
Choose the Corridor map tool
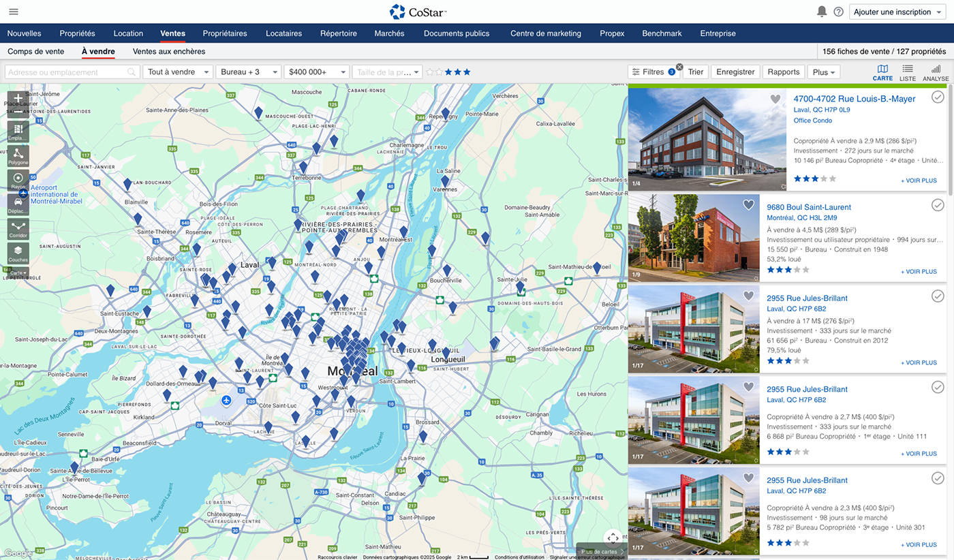pos(18,228)
